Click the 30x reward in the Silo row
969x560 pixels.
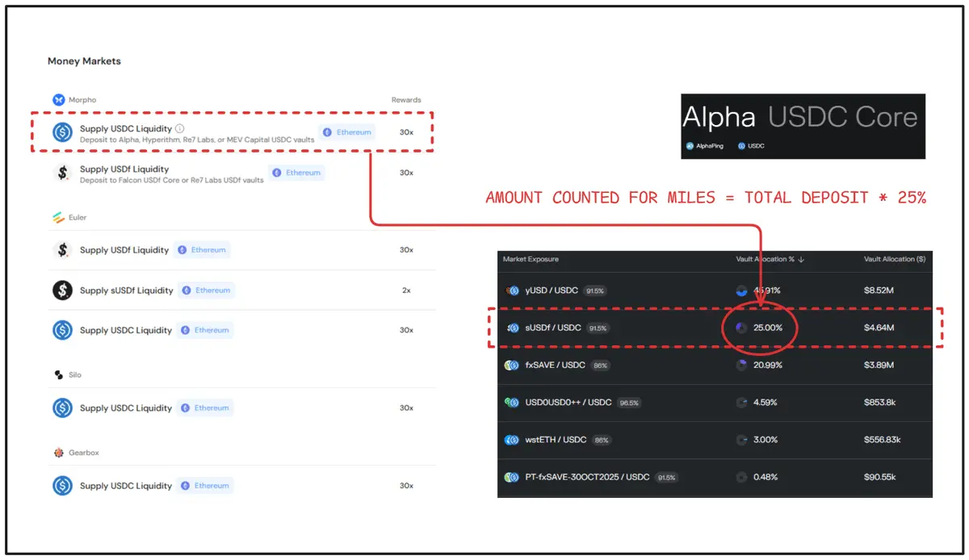[x=406, y=408]
